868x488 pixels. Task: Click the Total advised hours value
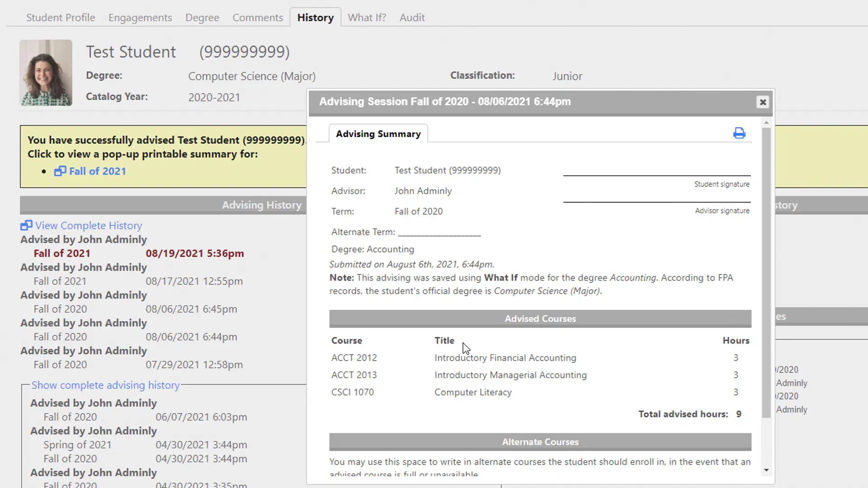739,414
